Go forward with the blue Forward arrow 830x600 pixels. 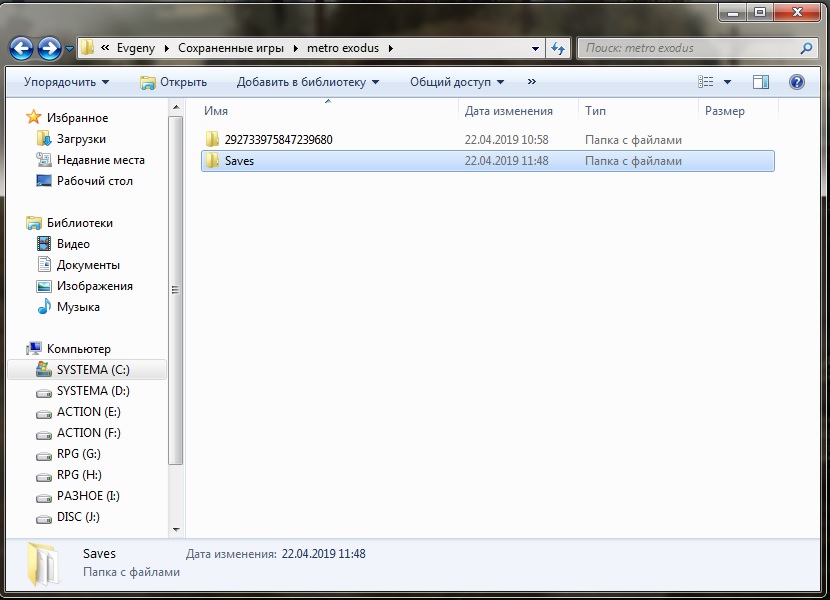(x=49, y=49)
